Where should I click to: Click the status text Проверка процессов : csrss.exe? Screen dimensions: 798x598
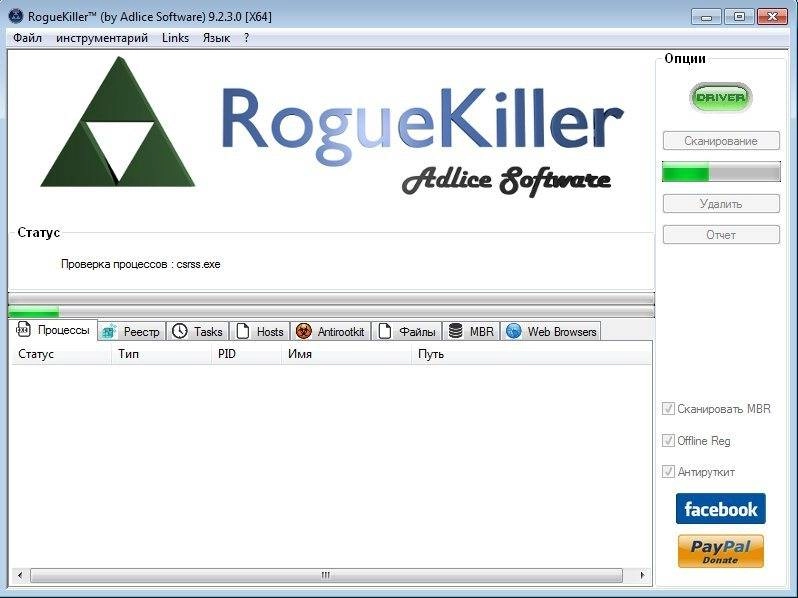pyautogui.click(x=140, y=264)
